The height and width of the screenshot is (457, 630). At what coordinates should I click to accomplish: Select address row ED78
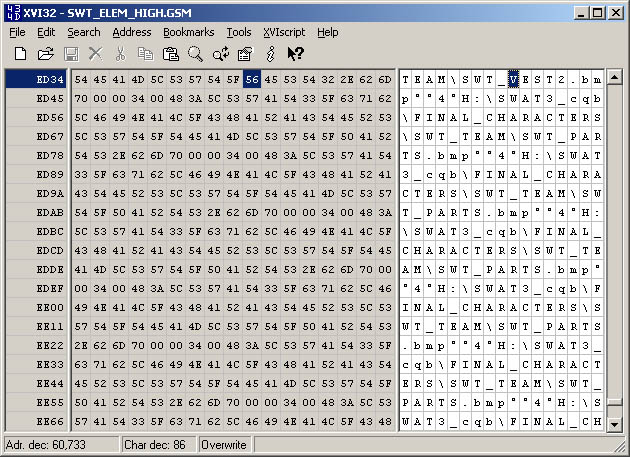pyautogui.click(x=36, y=155)
